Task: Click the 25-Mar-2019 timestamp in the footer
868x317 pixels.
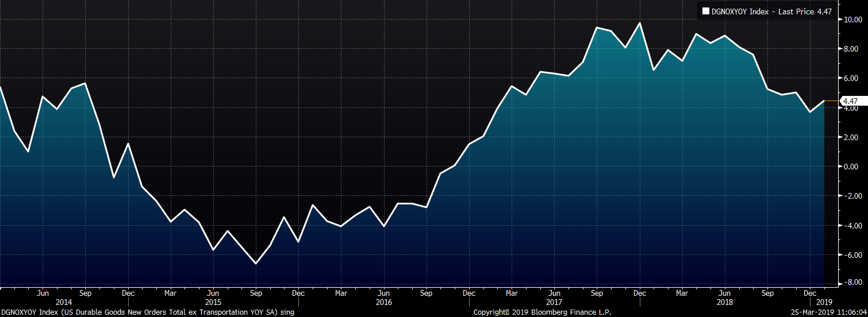Action: pos(827,312)
